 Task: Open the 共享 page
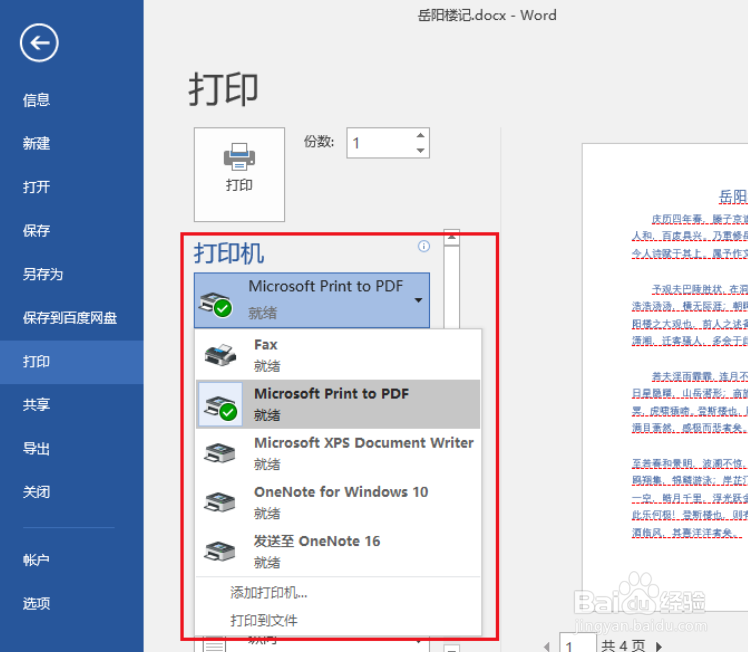click(36, 405)
